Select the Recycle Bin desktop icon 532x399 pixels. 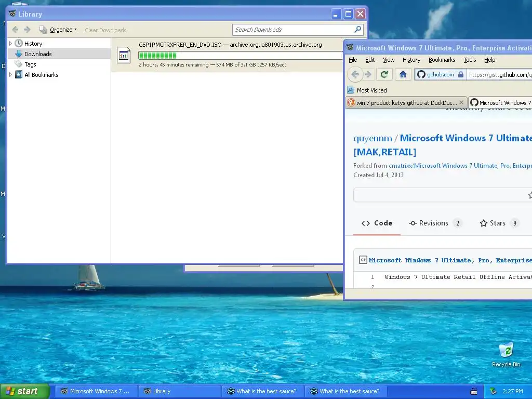506,354
